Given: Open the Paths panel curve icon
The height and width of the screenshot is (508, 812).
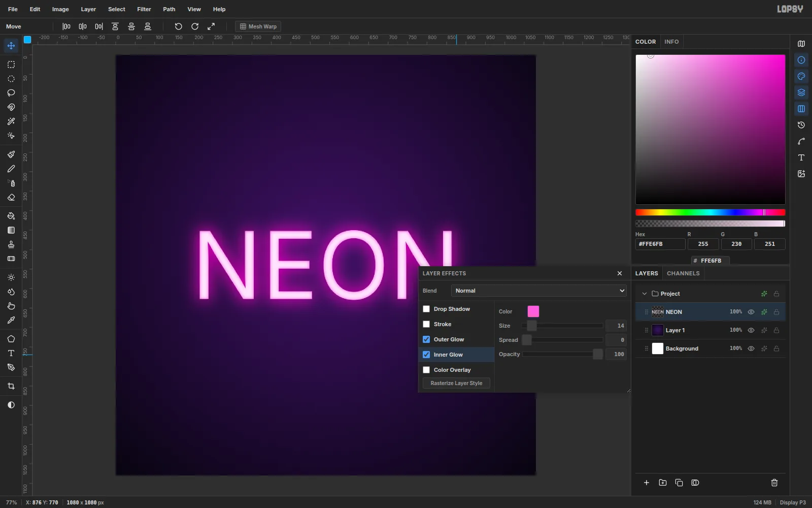Looking at the screenshot, I should coord(801,141).
